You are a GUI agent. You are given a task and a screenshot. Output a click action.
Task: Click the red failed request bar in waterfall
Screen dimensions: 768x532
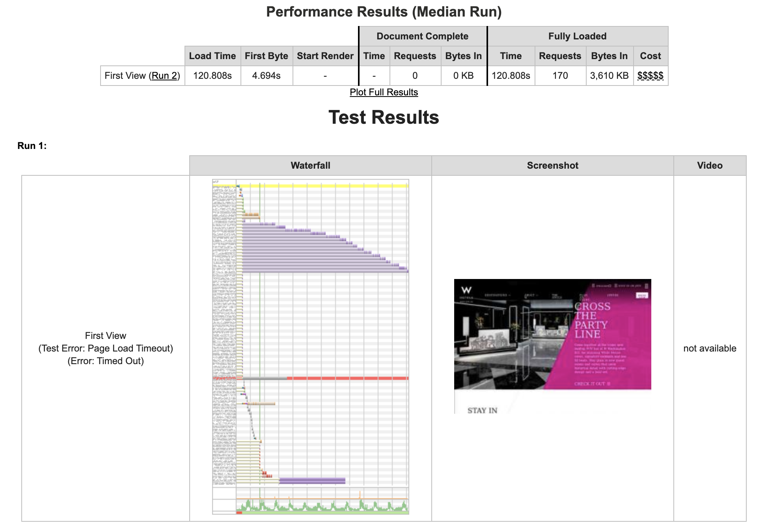click(347, 378)
